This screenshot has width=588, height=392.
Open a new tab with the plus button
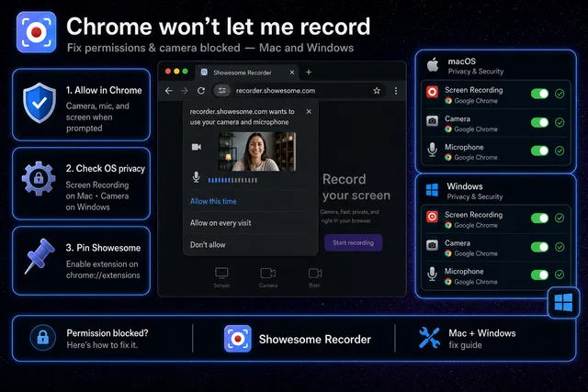tap(309, 72)
